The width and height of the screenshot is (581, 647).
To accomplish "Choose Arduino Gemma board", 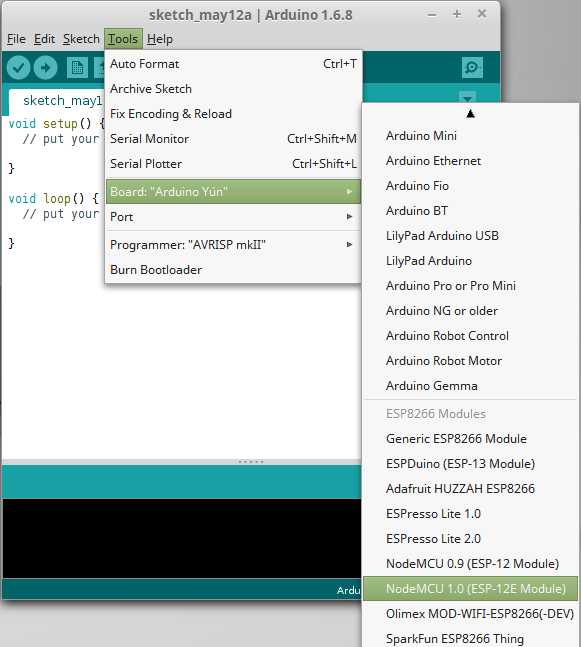I will point(470,386).
